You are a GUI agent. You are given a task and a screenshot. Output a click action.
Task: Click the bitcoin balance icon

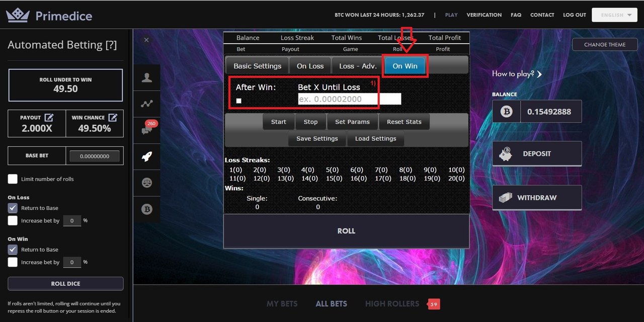[507, 112]
